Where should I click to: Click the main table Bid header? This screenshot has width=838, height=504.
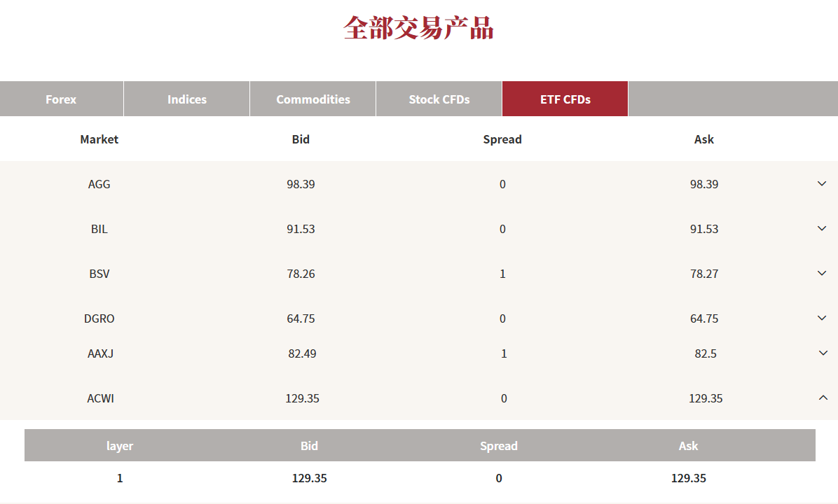pyautogui.click(x=301, y=139)
